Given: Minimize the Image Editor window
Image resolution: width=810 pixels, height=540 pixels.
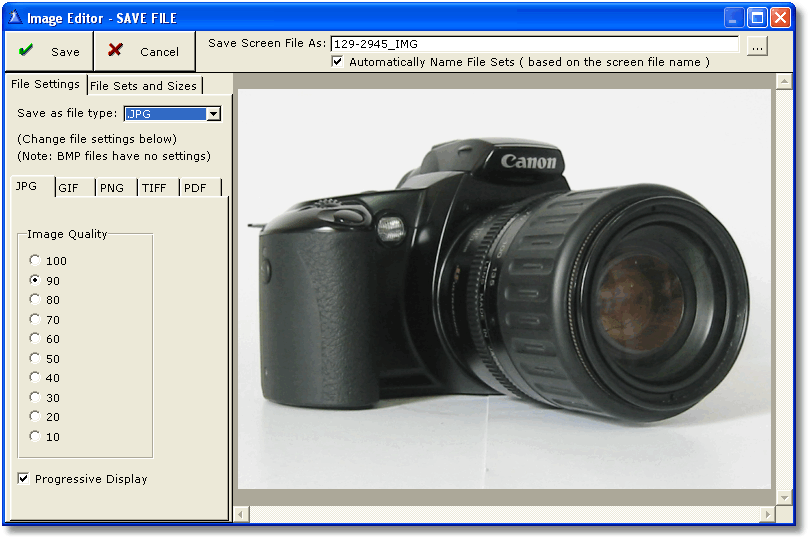Looking at the screenshot, I should click(734, 18).
